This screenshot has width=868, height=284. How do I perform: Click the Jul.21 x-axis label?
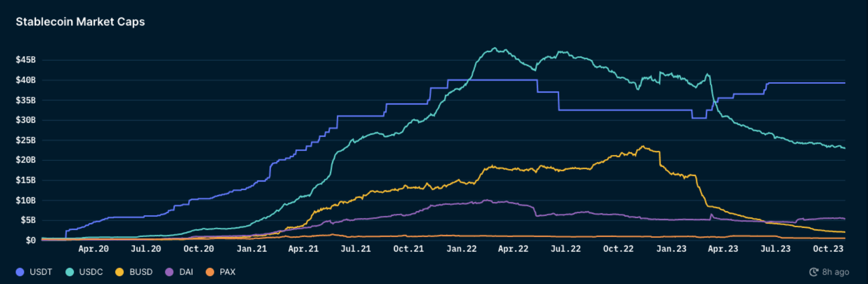356,249
